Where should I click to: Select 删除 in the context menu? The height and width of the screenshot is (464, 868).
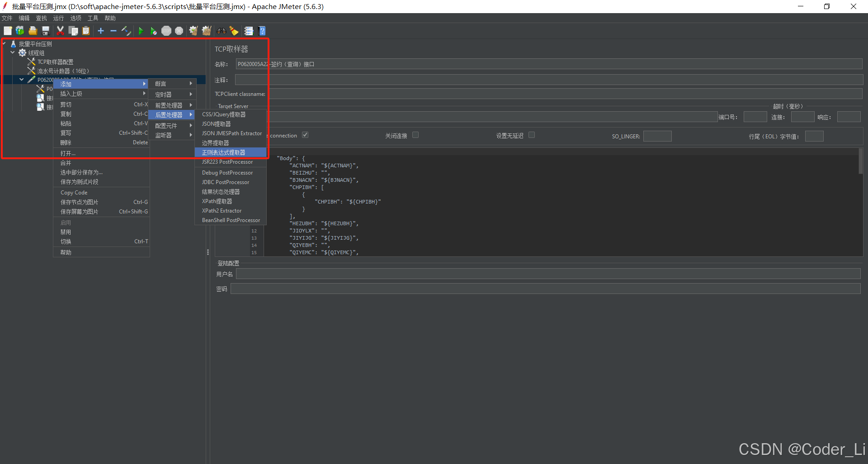102,142
